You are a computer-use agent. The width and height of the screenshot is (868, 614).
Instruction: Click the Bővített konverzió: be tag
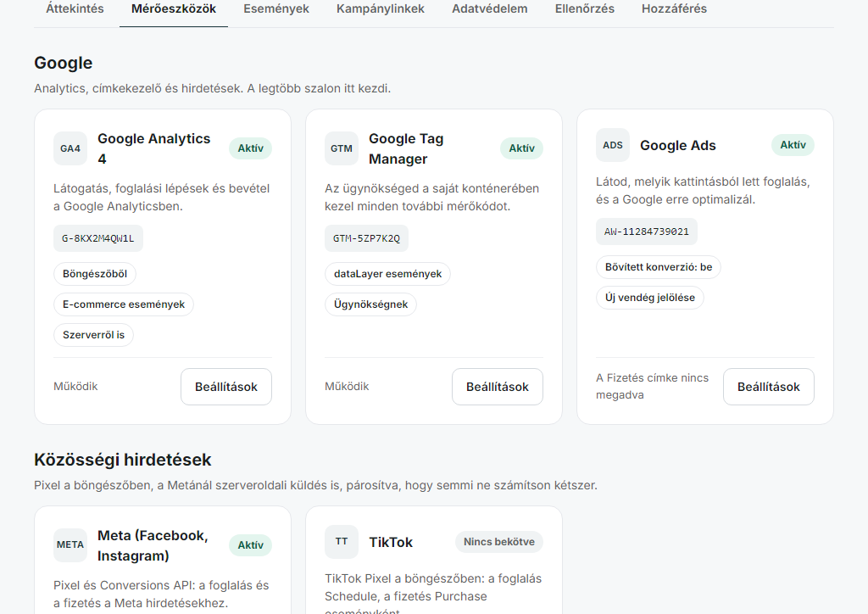point(658,267)
